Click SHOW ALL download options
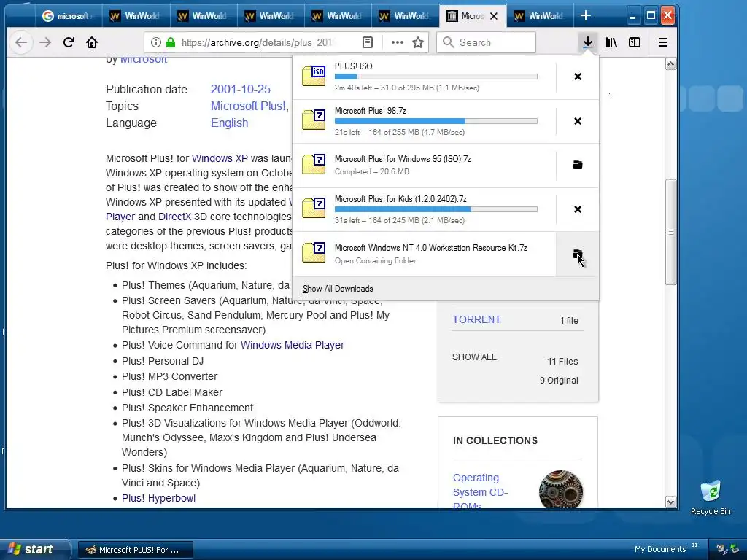This screenshot has width=747, height=560. tap(474, 357)
